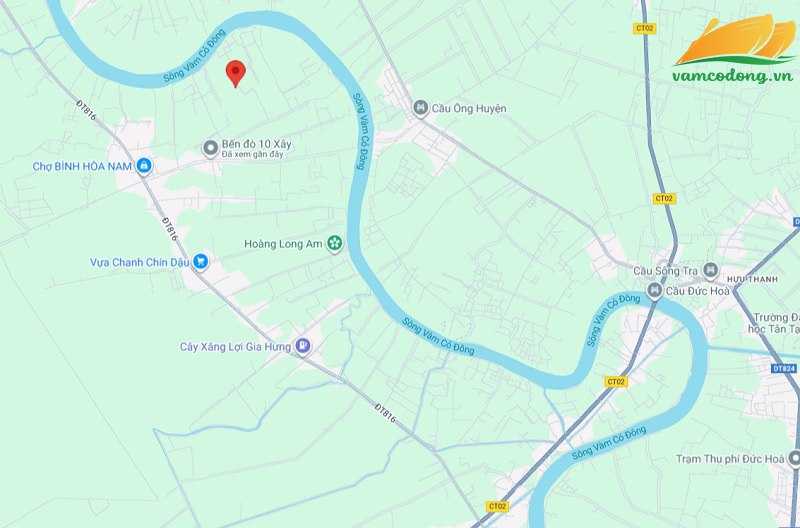800x528 pixels.
Task: Click the red location pin marker
Action: pos(235,74)
